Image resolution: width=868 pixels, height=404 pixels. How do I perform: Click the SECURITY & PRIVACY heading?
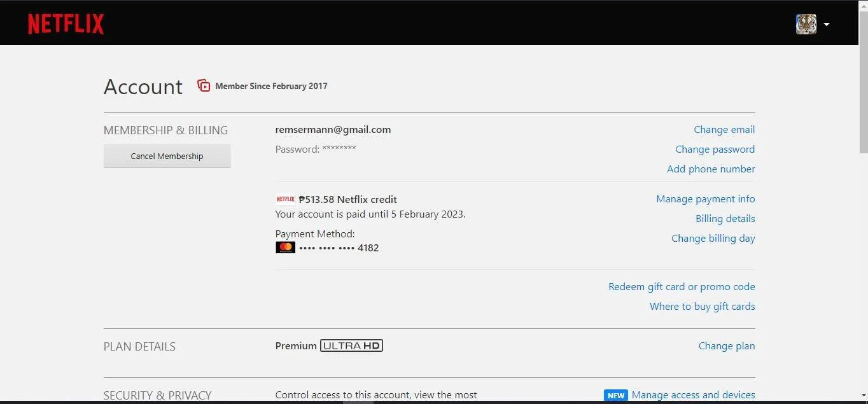(x=157, y=396)
